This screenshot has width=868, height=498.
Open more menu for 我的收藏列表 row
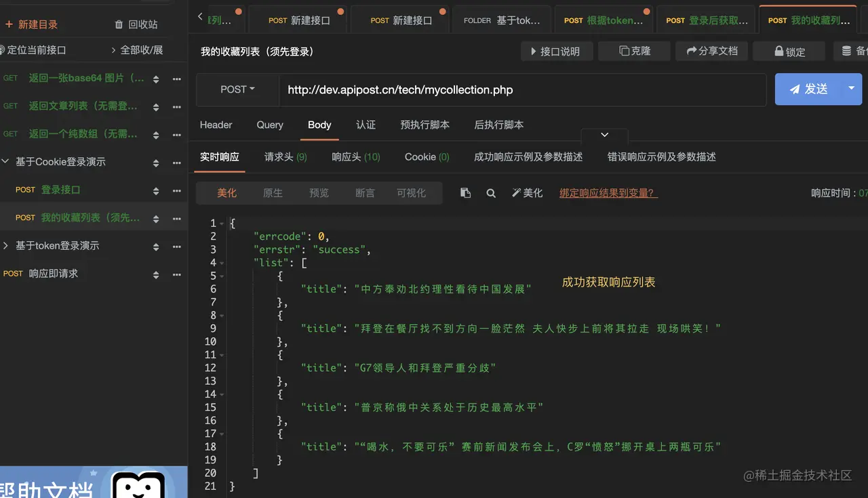177,219
